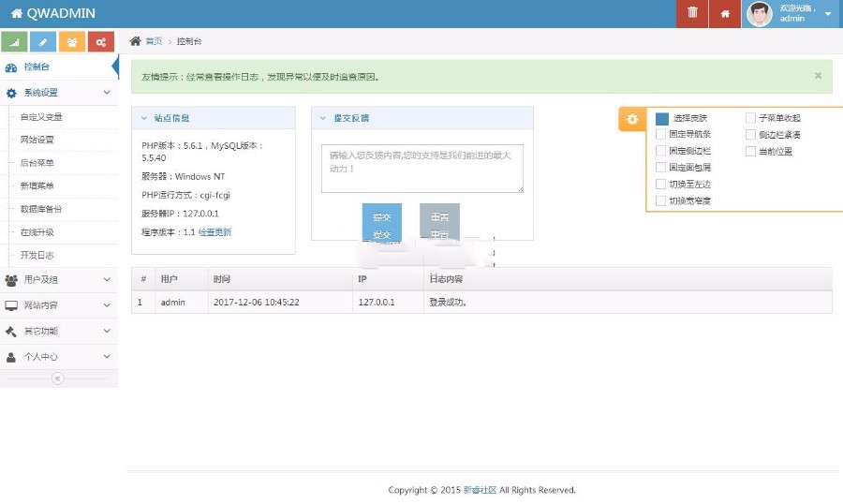Toggle 切换至左边 checkbox
The width and height of the screenshot is (843, 504).
(660, 184)
